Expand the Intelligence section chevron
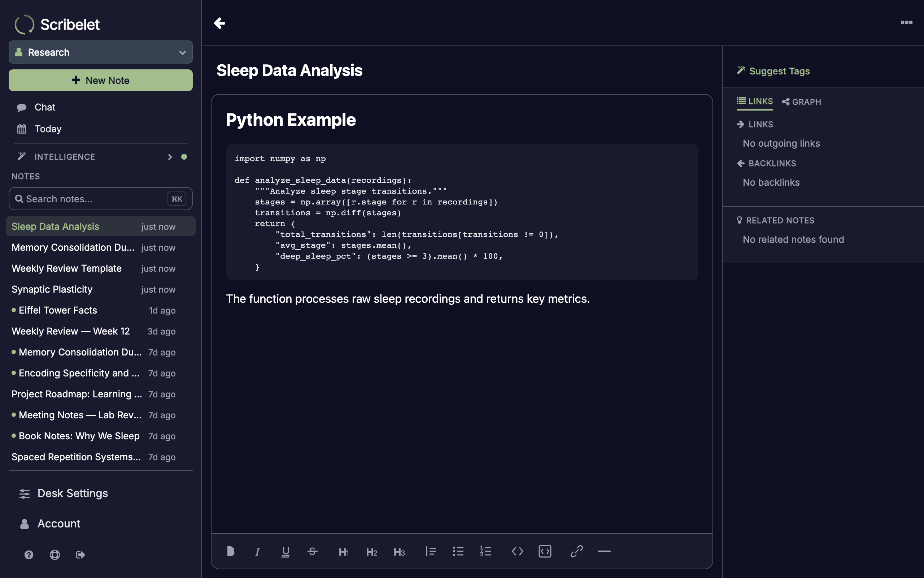Screen dimensions: 924x578 pos(170,157)
